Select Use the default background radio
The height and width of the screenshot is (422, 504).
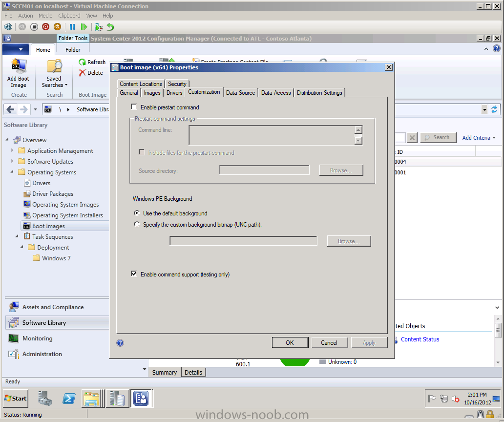click(x=137, y=213)
